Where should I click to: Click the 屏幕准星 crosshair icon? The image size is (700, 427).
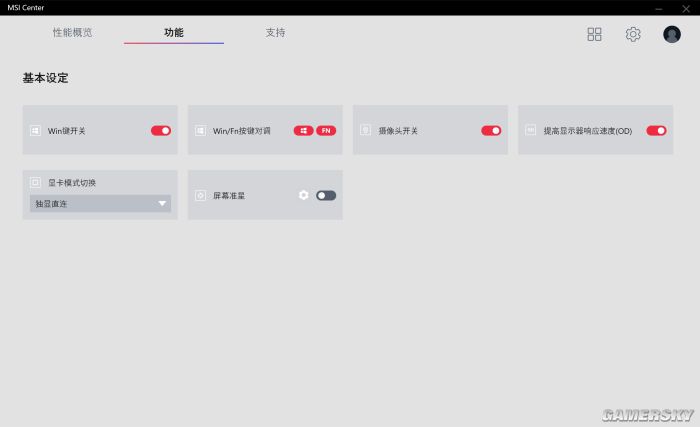[x=200, y=195]
